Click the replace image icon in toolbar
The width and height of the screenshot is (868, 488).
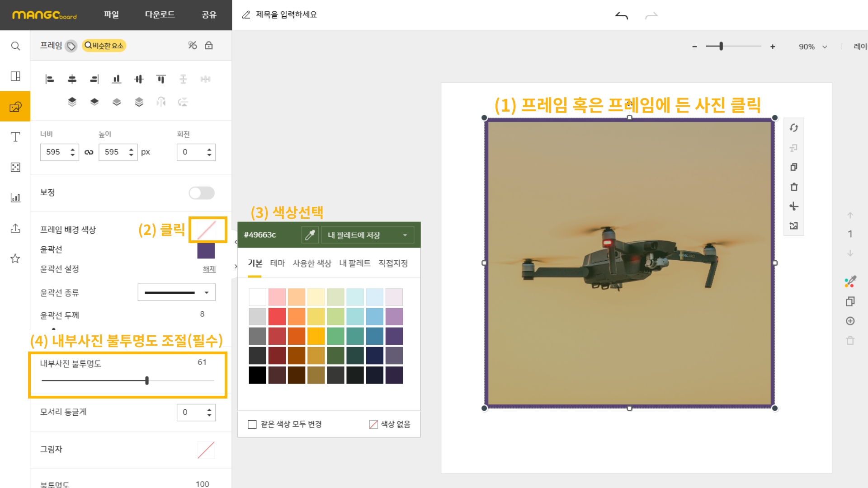[x=794, y=225]
